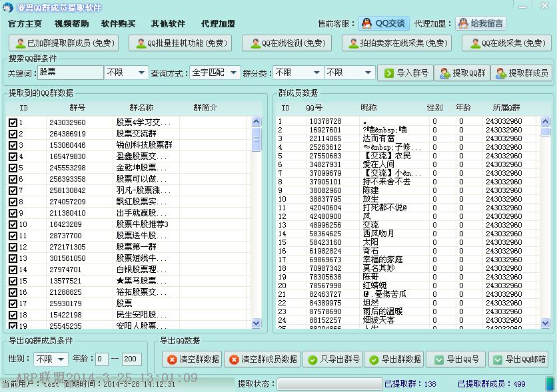
Task: Toggle checkbox for group 13577521
Action: point(13,282)
